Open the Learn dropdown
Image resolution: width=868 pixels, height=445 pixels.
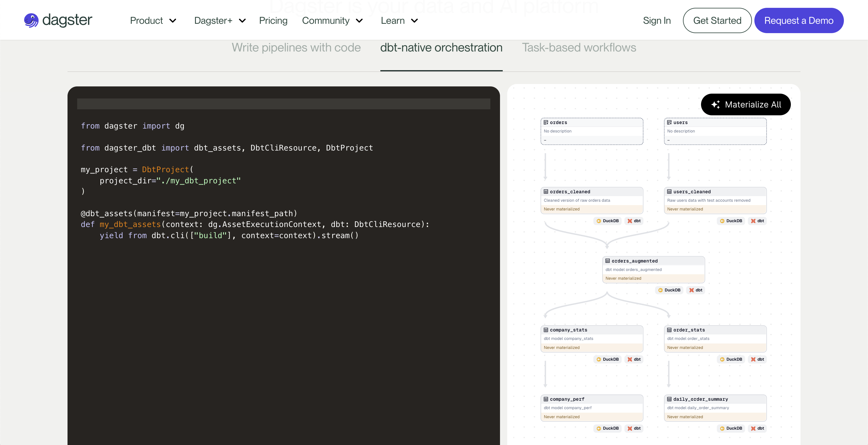click(399, 20)
